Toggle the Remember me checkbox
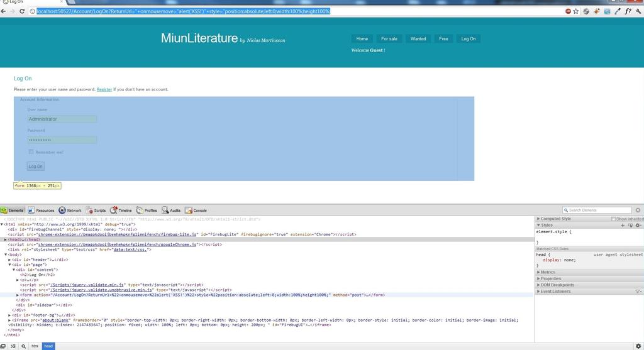 (31, 152)
